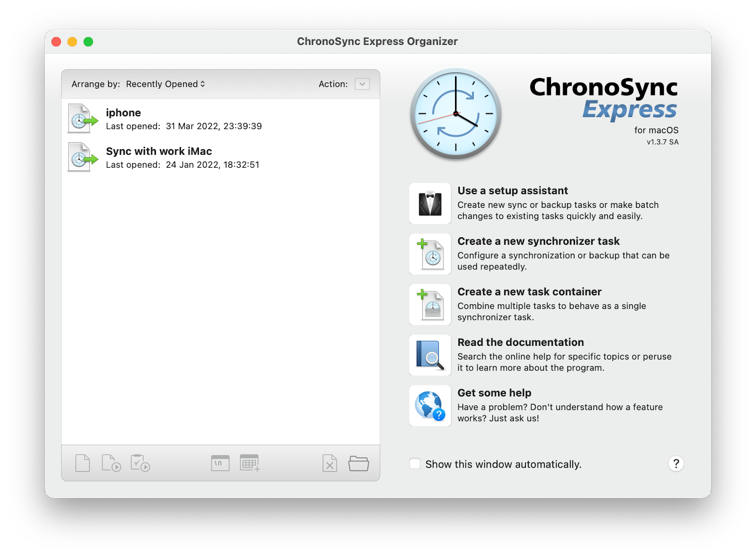Click Use a setup assistant heading
The width and height of the screenshot is (756, 557).
(x=513, y=190)
